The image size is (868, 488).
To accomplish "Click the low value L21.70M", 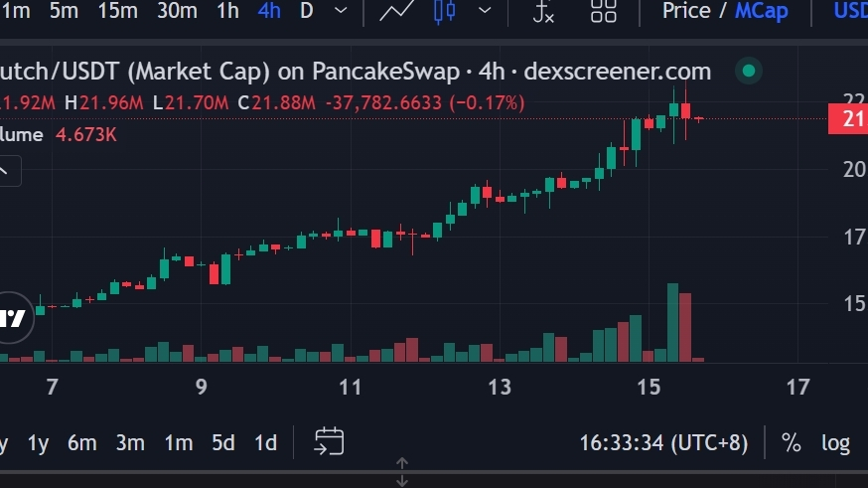I will click(191, 102).
